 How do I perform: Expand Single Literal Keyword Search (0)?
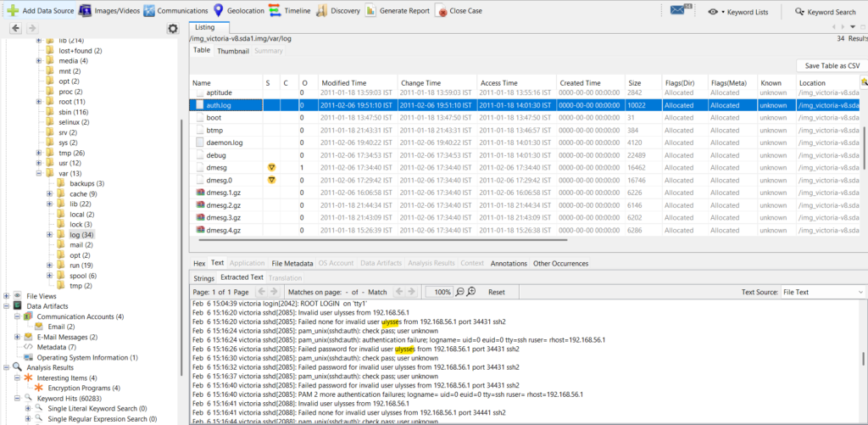(x=29, y=408)
